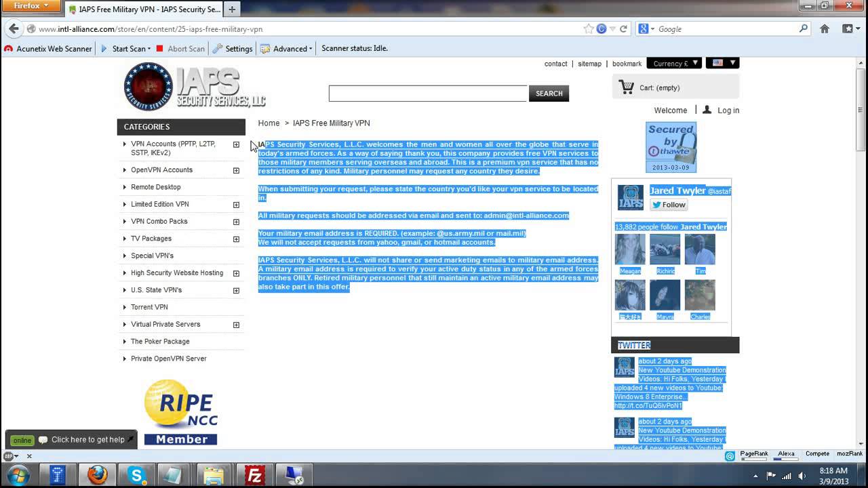The height and width of the screenshot is (488, 868).
Task: Reload the page with the refresh icon
Action: click(x=623, y=29)
